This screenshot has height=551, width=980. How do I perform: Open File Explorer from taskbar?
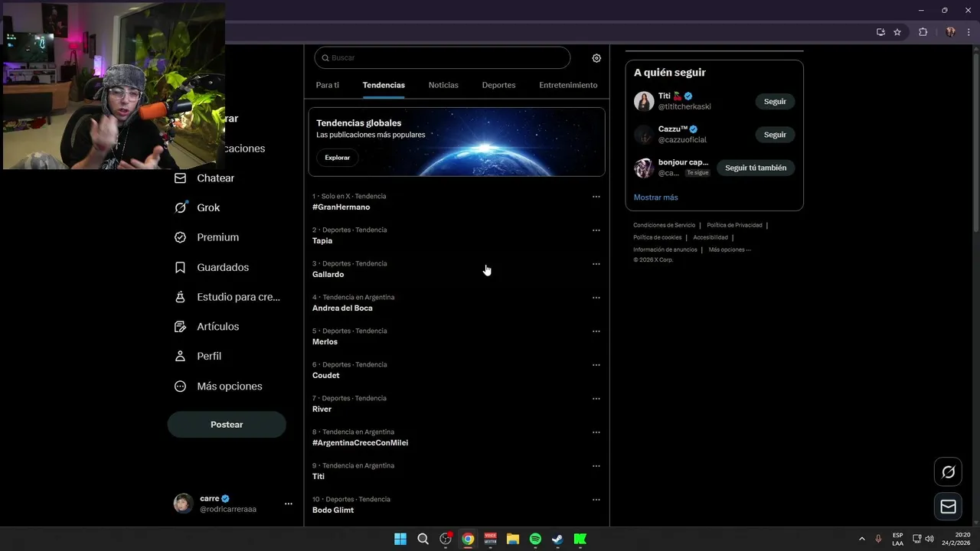[513, 539]
